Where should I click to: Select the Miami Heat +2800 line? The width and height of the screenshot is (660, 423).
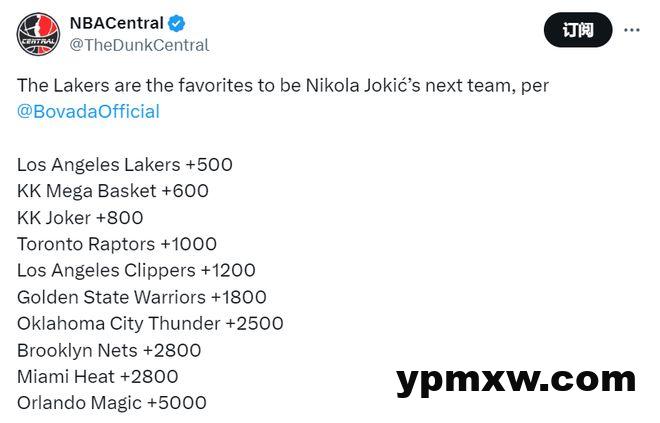pyautogui.click(x=98, y=377)
